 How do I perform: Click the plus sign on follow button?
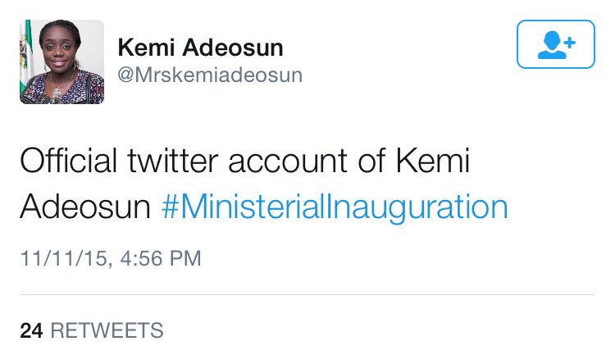tap(568, 40)
